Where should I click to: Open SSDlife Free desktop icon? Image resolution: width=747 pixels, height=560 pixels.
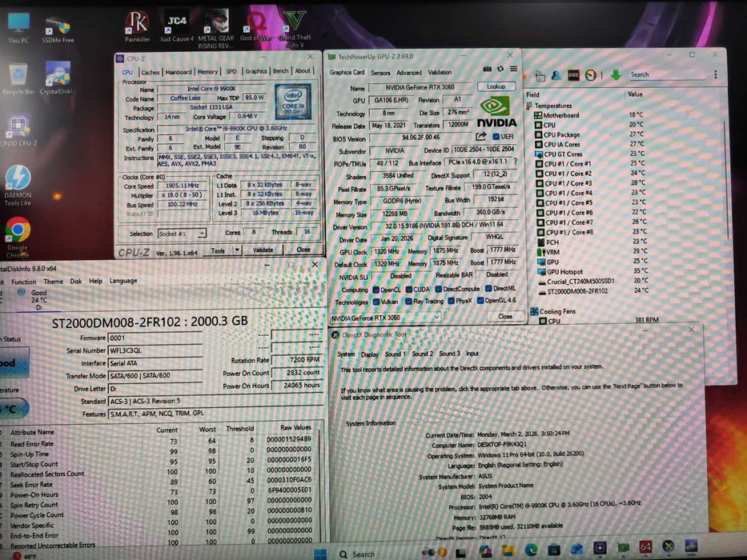(x=58, y=30)
